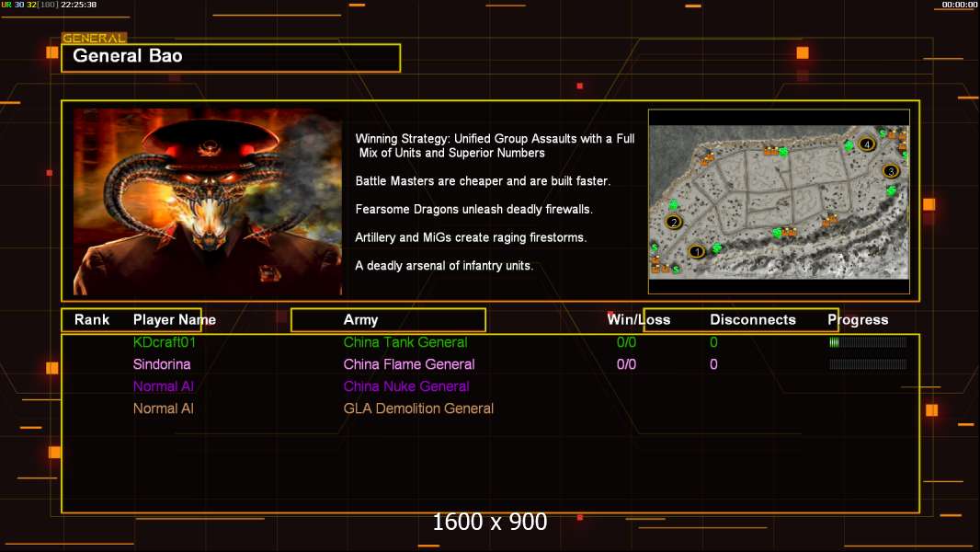Click Sindorina's disconnects value 0

click(713, 363)
